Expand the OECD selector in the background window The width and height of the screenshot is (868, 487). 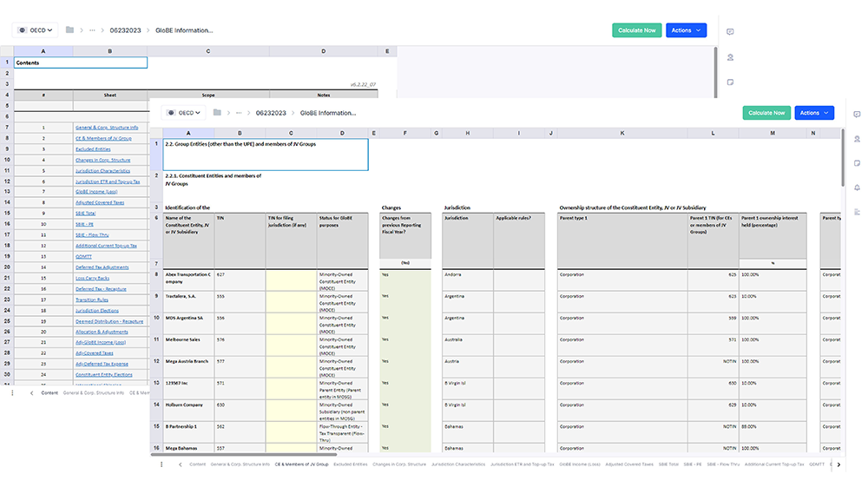[35, 30]
